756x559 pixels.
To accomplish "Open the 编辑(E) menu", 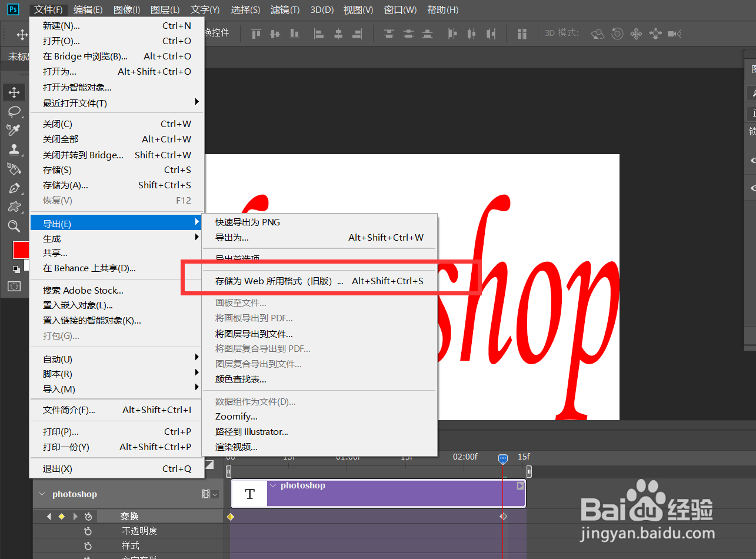I will 88,10.
